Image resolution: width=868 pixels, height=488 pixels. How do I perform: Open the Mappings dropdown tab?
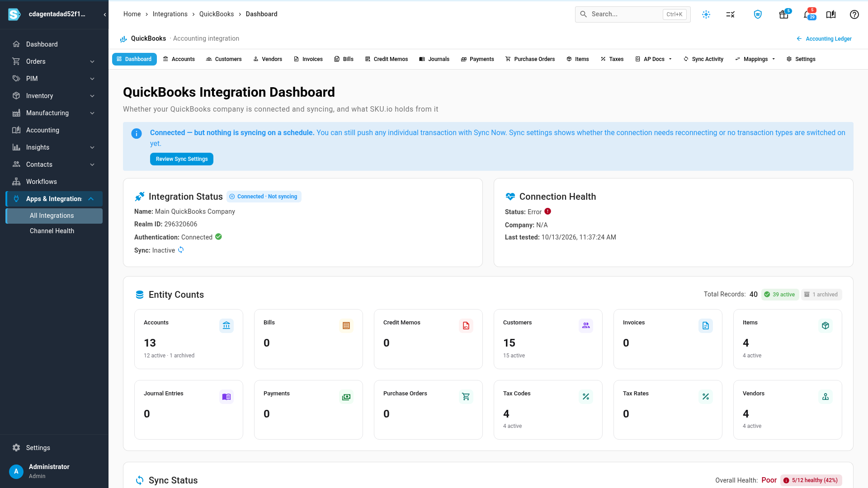point(755,59)
